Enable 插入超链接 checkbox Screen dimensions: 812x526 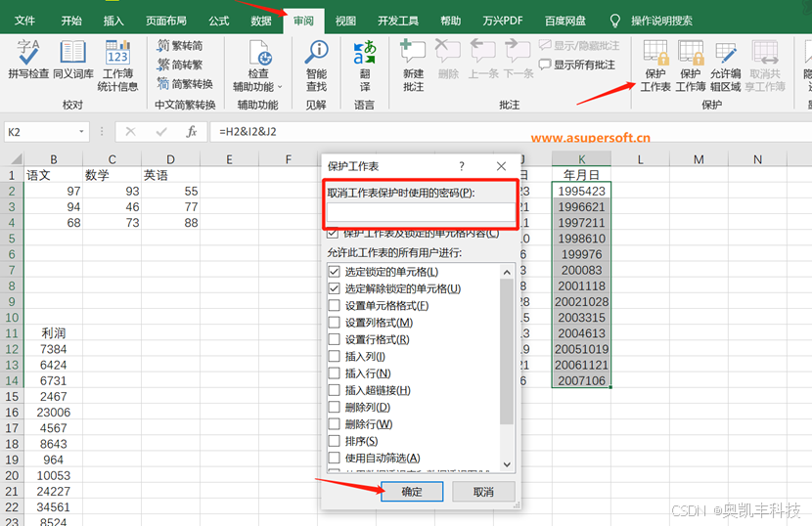(334, 390)
